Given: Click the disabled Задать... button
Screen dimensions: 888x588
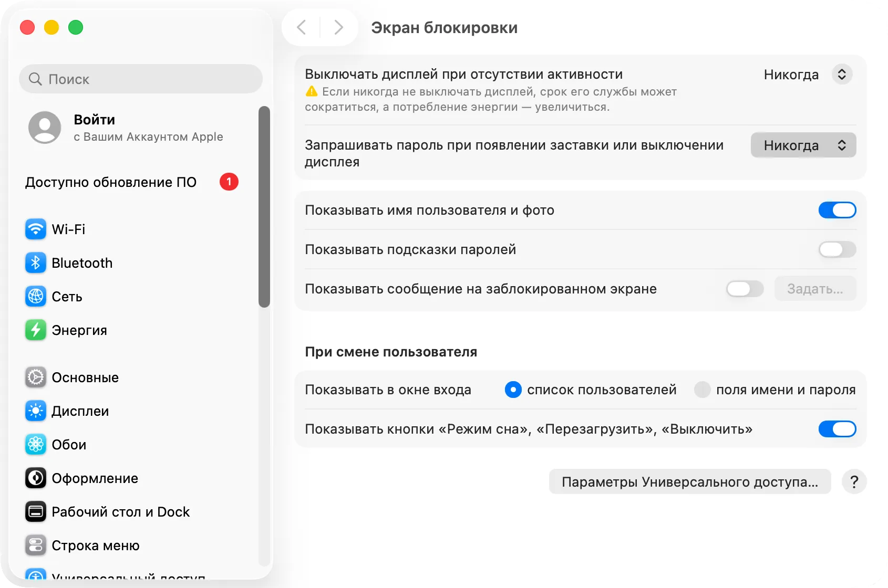Looking at the screenshot, I should point(815,289).
